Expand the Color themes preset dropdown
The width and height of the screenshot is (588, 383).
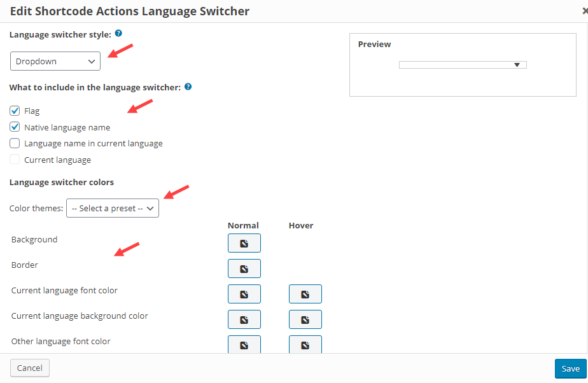click(x=113, y=208)
